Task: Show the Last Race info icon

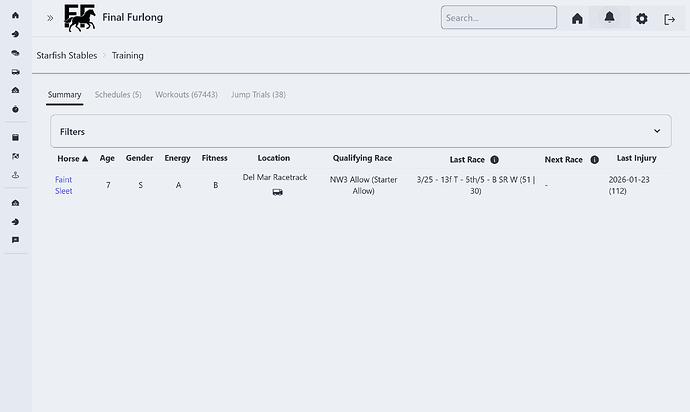Action: [x=495, y=160]
